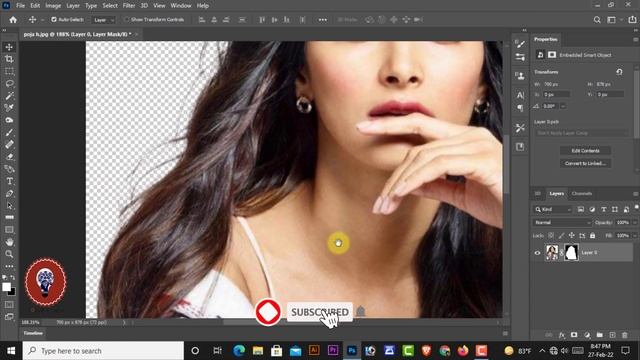640x360 pixels.
Task: Toggle lock position in Layers panel
Action: point(572,236)
